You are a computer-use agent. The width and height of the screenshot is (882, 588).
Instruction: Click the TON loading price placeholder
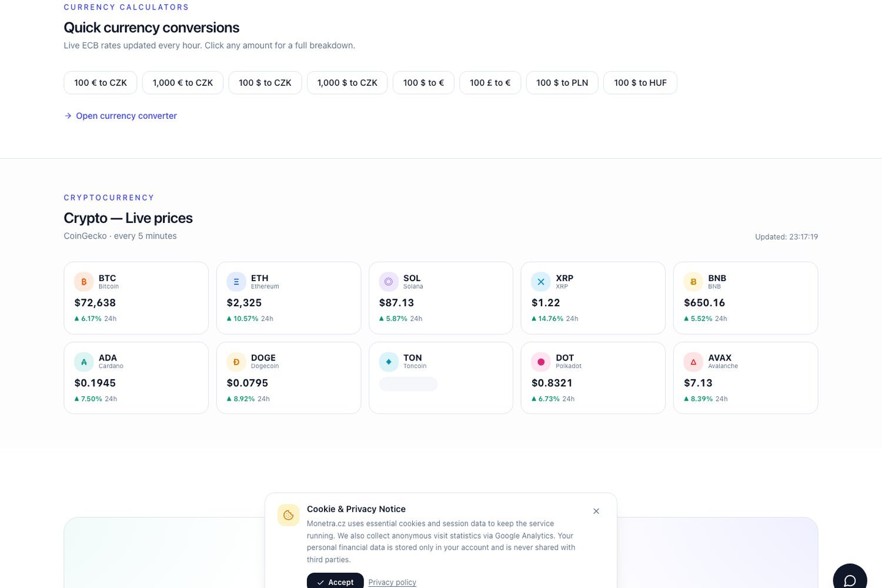(408, 384)
